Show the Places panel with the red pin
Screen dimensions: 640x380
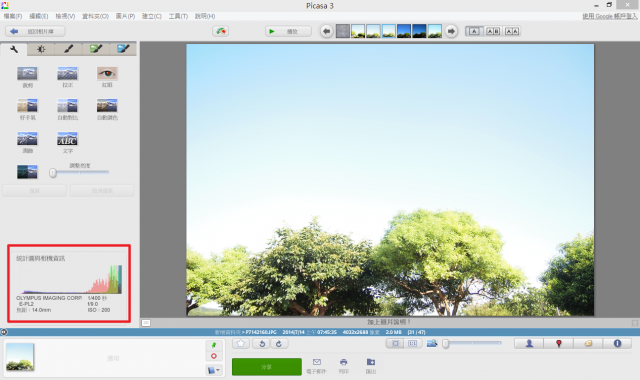click(x=559, y=344)
